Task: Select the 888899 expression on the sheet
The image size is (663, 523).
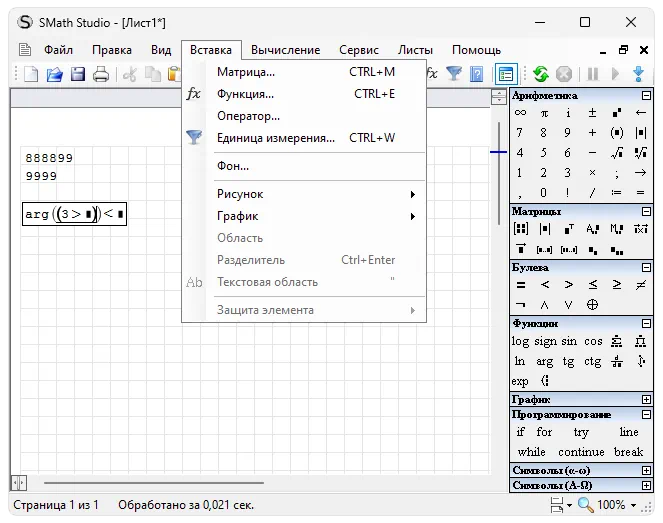Action: [x=49, y=158]
